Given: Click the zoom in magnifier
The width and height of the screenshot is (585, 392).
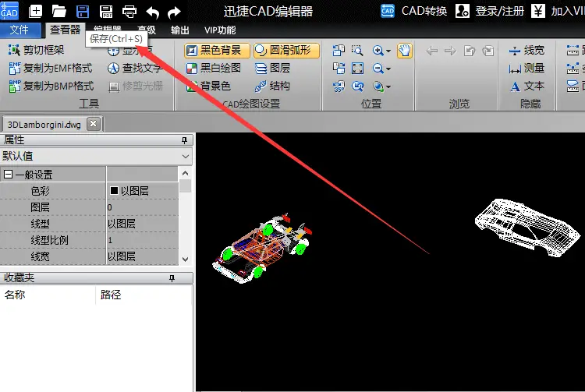Looking at the screenshot, I should (378, 51).
